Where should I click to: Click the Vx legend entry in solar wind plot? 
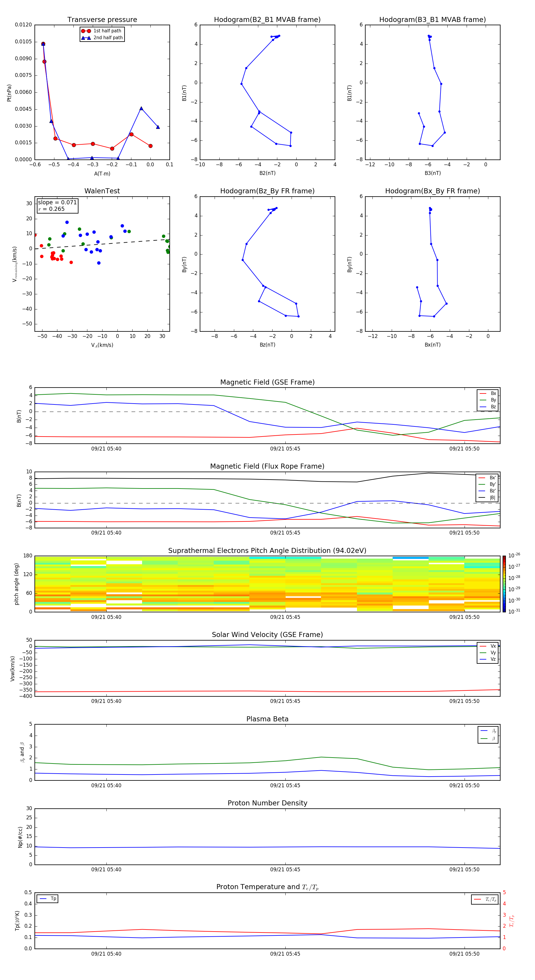[488, 646]
